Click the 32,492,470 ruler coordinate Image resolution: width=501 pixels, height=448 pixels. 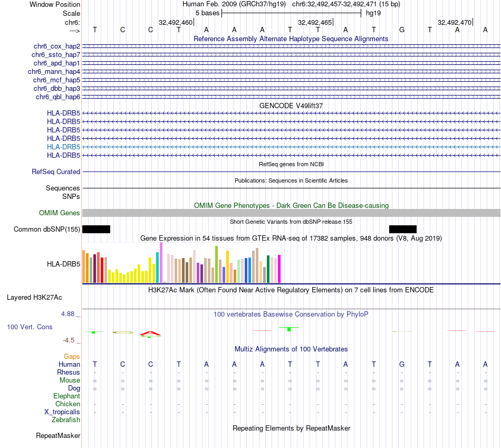click(x=455, y=23)
